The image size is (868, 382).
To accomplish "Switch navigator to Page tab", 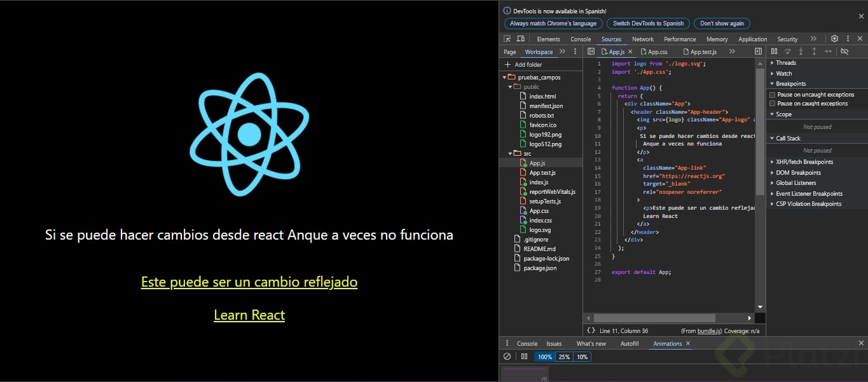I will 510,52.
